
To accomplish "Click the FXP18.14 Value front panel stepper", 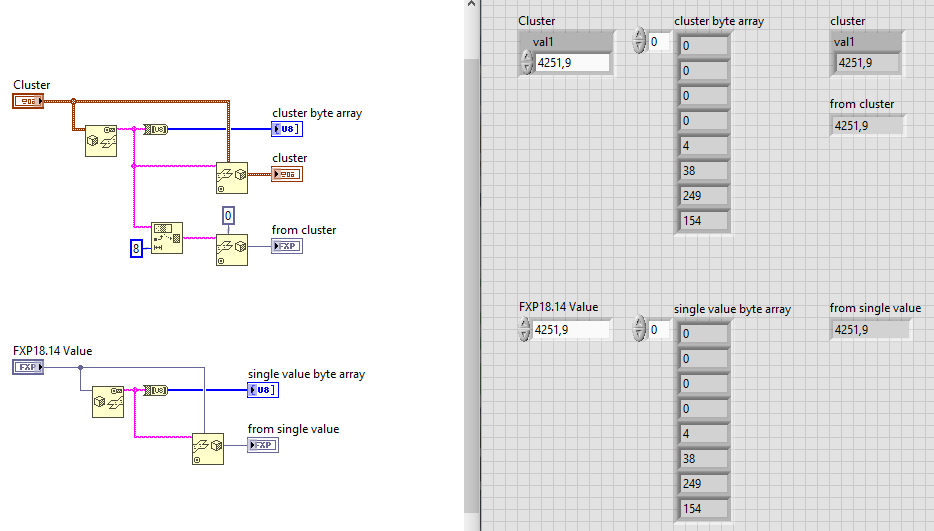I will tap(525, 330).
